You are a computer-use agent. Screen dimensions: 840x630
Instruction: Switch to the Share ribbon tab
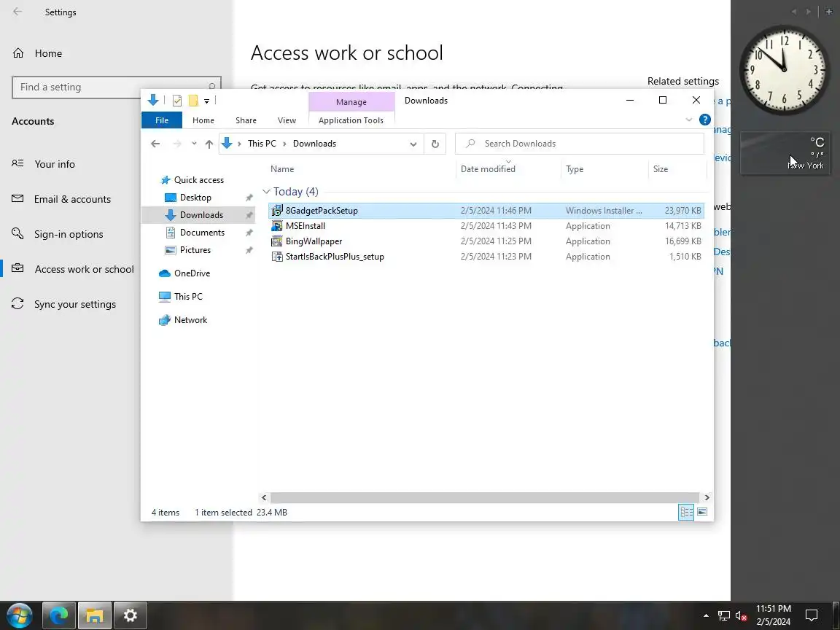pos(246,120)
